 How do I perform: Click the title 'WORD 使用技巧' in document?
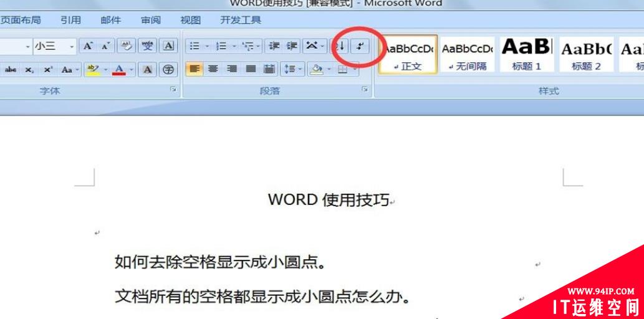tap(329, 200)
